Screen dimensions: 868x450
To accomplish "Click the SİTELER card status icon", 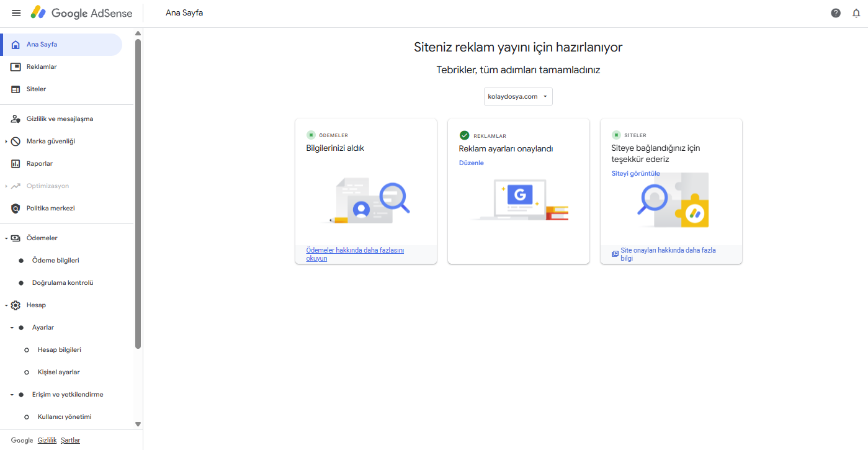I will coord(616,135).
